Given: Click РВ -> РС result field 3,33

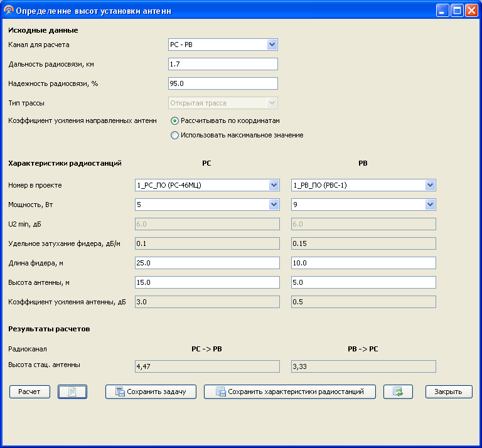Looking at the screenshot, I should click(363, 366).
